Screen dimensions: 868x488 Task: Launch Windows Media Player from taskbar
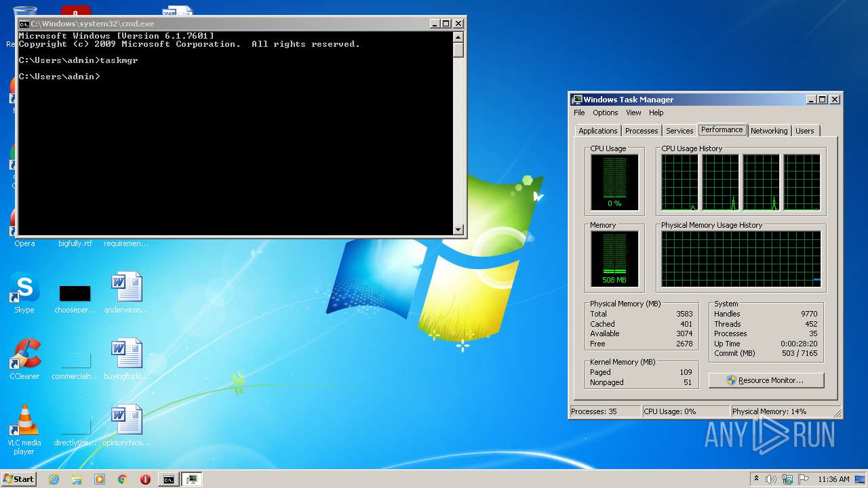point(100,479)
